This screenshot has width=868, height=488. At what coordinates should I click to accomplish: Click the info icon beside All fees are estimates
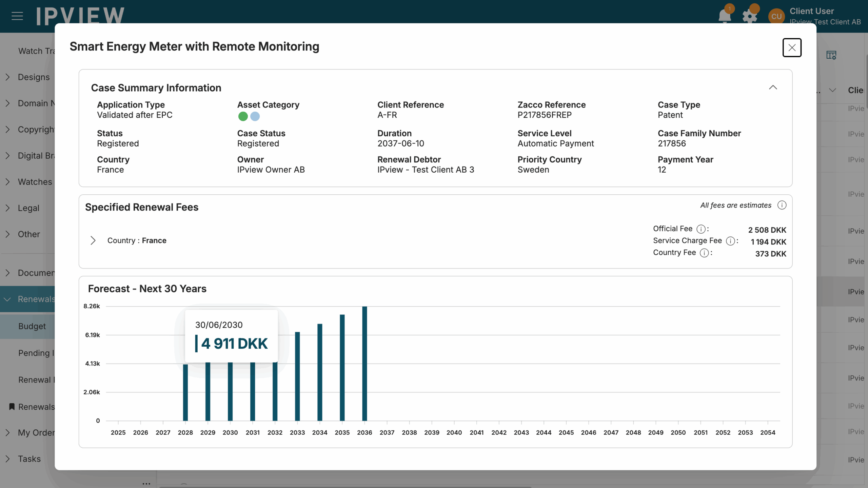(782, 205)
